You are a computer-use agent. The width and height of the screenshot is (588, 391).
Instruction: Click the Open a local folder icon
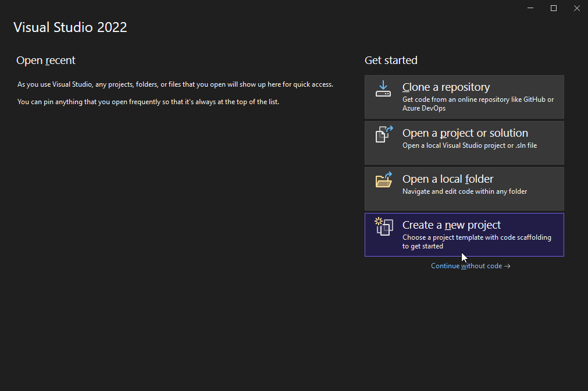[x=384, y=180]
